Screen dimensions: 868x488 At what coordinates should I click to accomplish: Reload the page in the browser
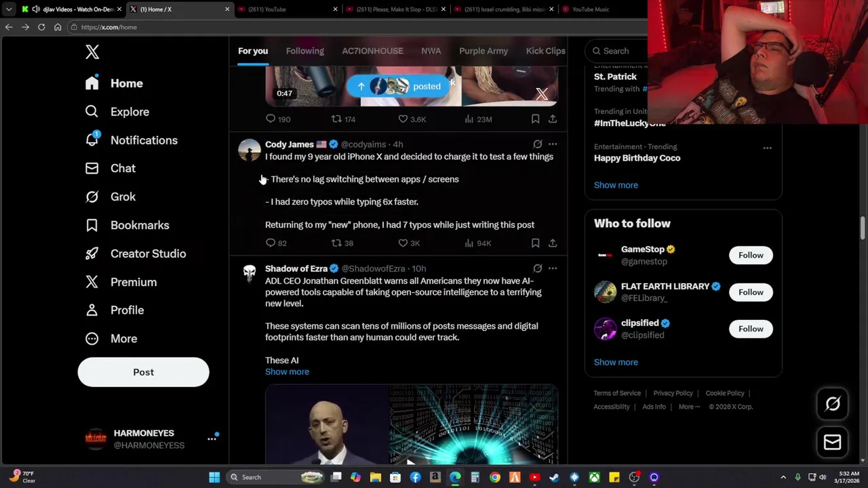point(41,27)
